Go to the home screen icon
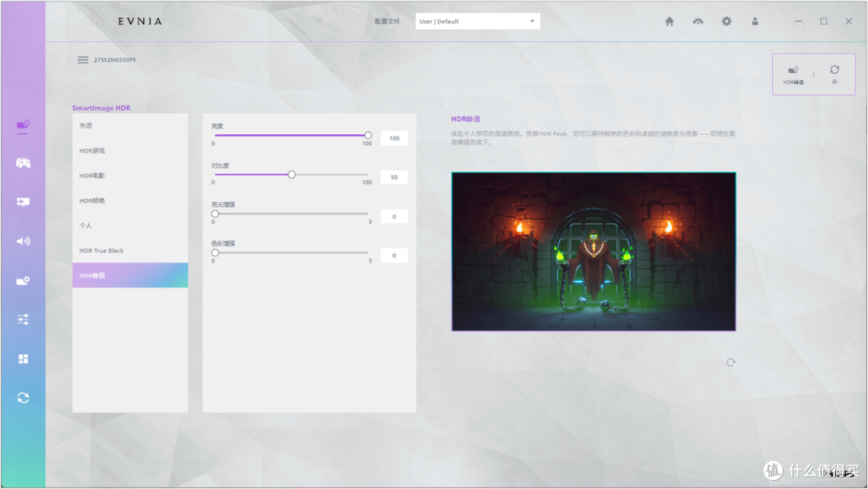 669,21
